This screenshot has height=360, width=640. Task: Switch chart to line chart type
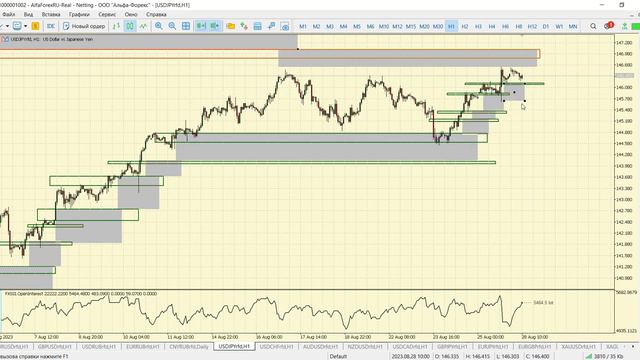[143, 26]
